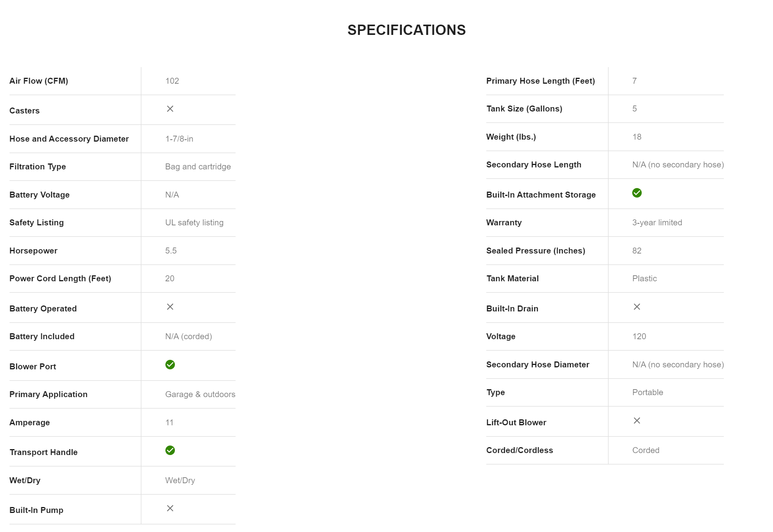Click the X icon next to Built-In Pump
The height and width of the screenshot is (532, 773).
[170, 508]
